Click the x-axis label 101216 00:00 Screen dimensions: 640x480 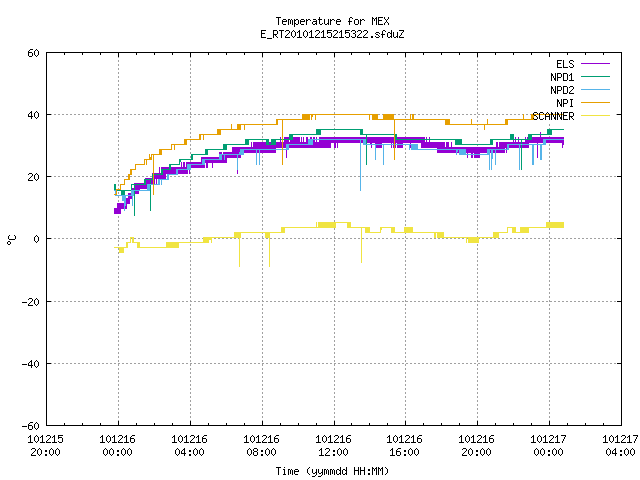click(118, 446)
